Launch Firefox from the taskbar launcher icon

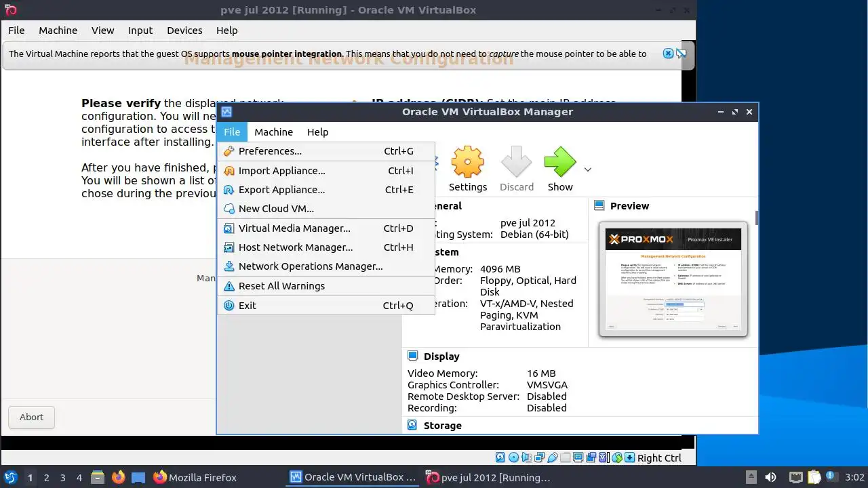[x=118, y=477]
